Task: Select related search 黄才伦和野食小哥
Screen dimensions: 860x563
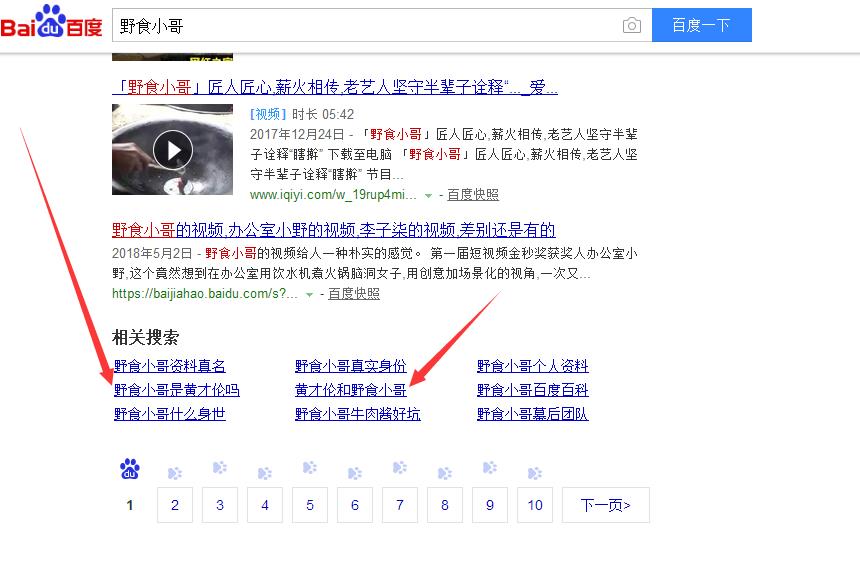Action: pos(350,390)
